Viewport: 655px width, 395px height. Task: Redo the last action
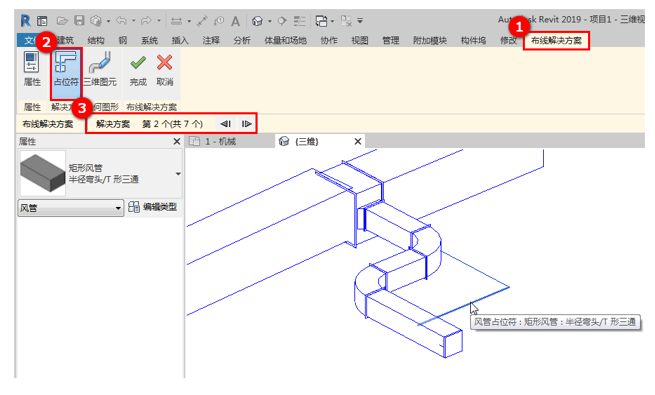coord(146,20)
